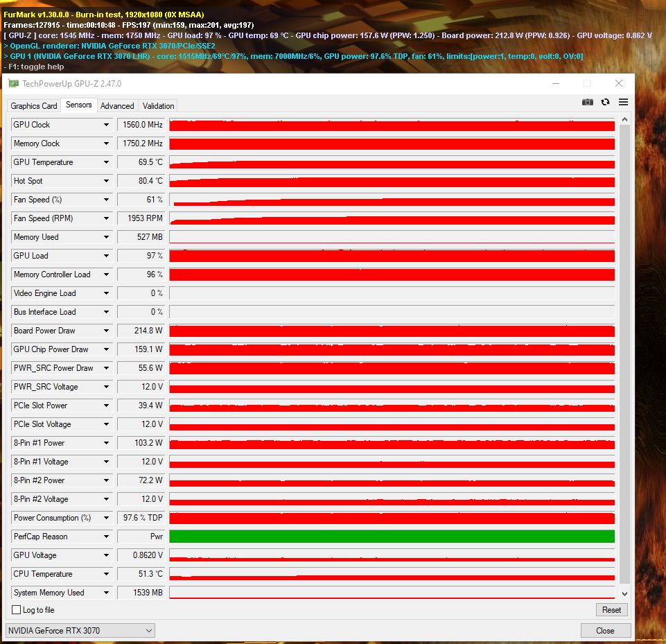666x644 pixels.
Task: Click the refresh sensors icon
Action: pyautogui.click(x=605, y=102)
